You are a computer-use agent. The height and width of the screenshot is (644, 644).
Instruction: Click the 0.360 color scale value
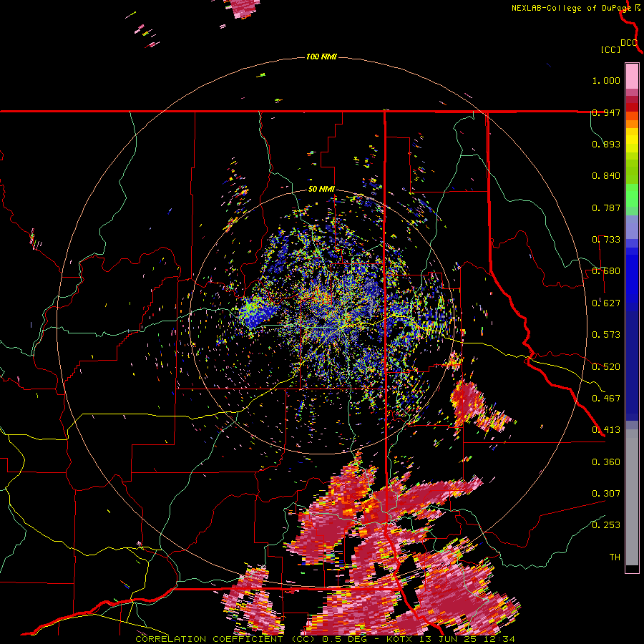click(606, 462)
